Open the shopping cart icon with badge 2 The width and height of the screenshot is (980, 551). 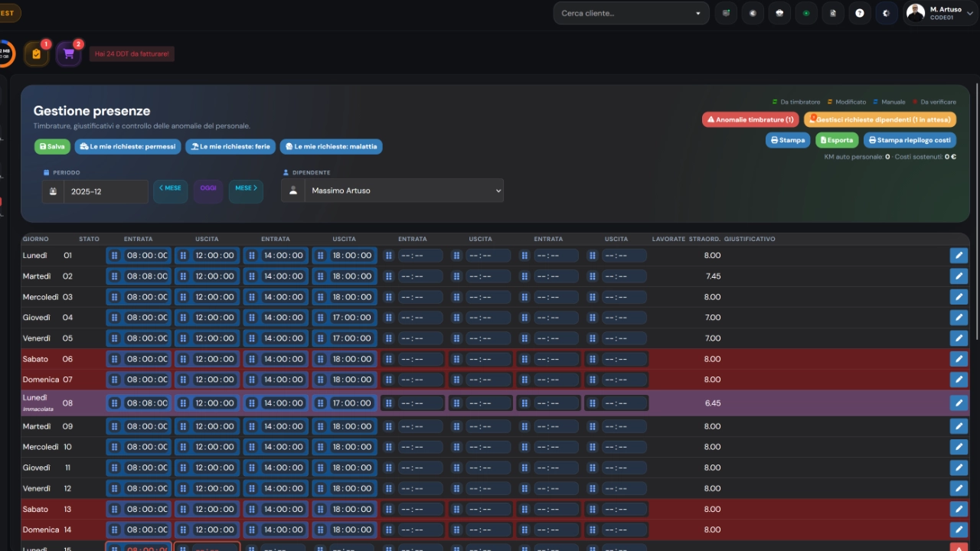[68, 54]
